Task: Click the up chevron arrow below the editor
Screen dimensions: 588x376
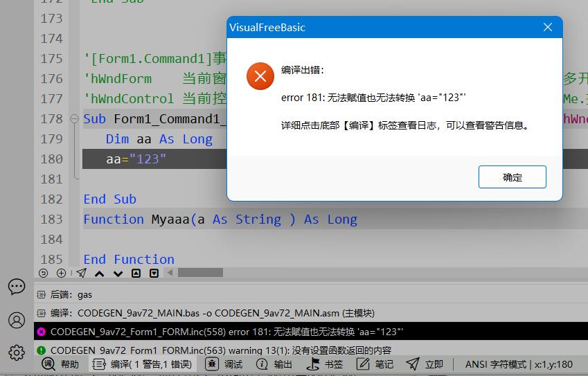Action: point(100,274)
